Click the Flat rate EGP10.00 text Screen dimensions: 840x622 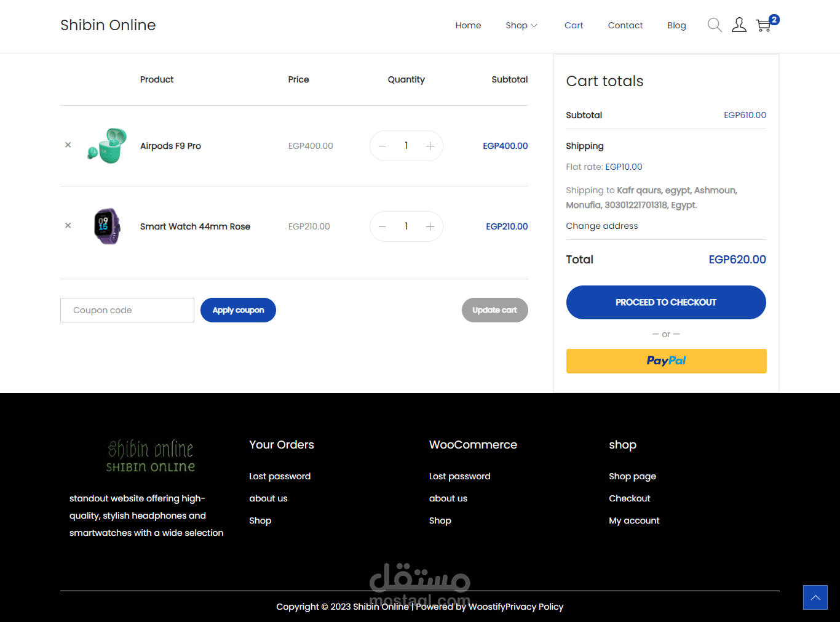coord(604,167)
